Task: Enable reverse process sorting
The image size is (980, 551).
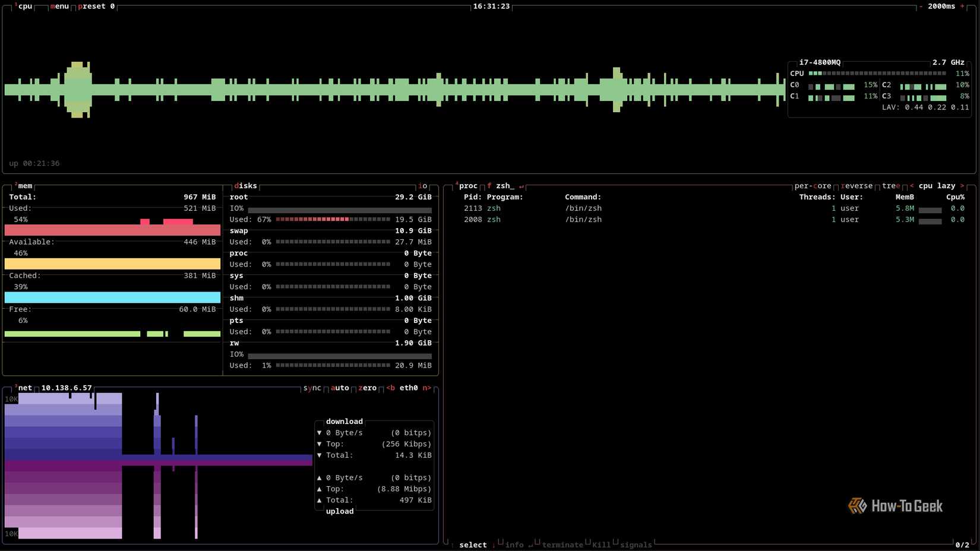Action: (856, 185)
